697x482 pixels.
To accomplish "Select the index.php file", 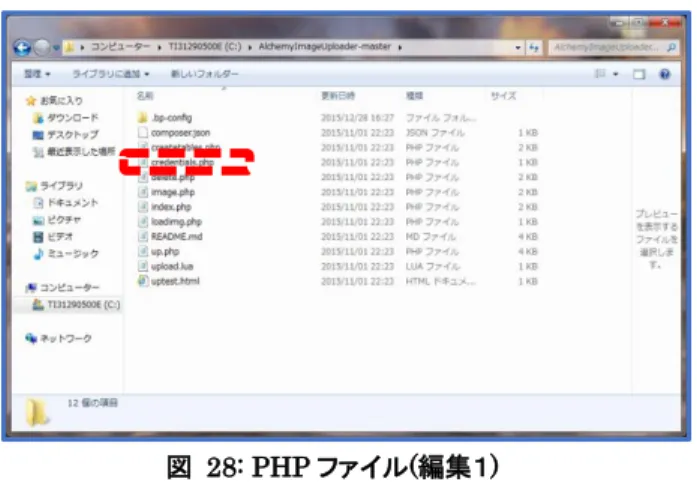I will (x=171, y=207).
